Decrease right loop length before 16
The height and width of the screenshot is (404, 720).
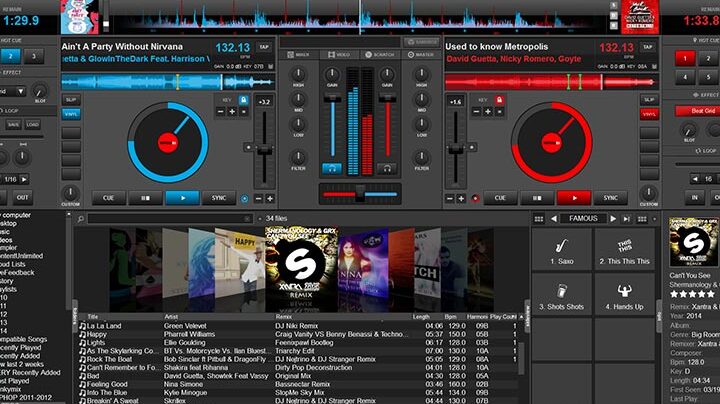pos(695,179)
